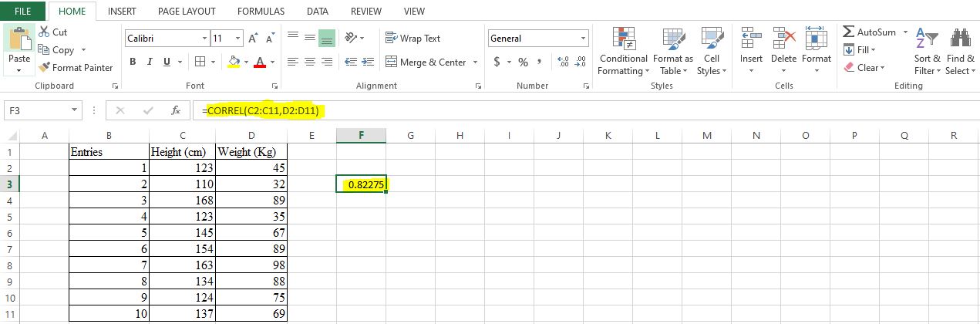Apply Comma Style format
Image resolution: width=980 pixels, height=324 pixels.
[539, 62]
